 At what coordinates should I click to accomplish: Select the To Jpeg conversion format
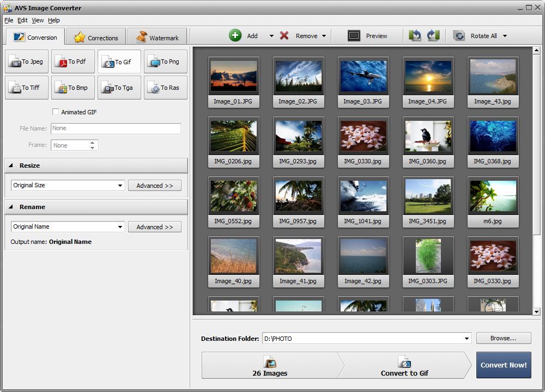[x=26, y=62]
